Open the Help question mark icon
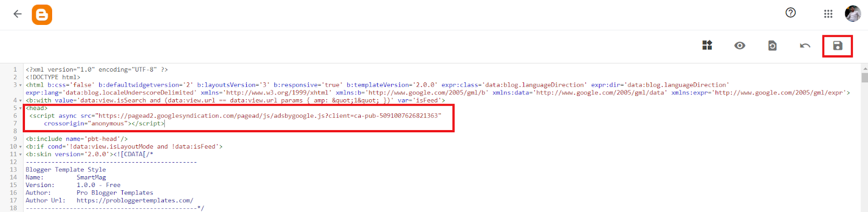The width and height of the screenshot is (868, 212). tap(790, 12)
